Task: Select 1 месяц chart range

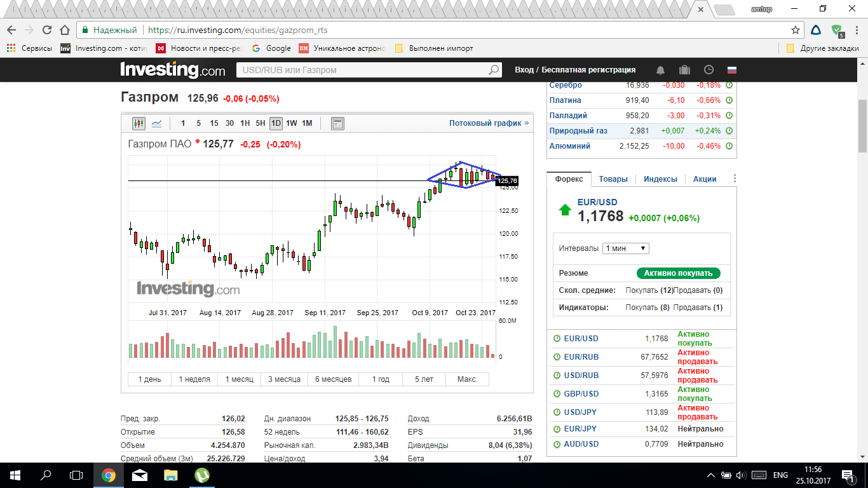Action: click(239, 379)
